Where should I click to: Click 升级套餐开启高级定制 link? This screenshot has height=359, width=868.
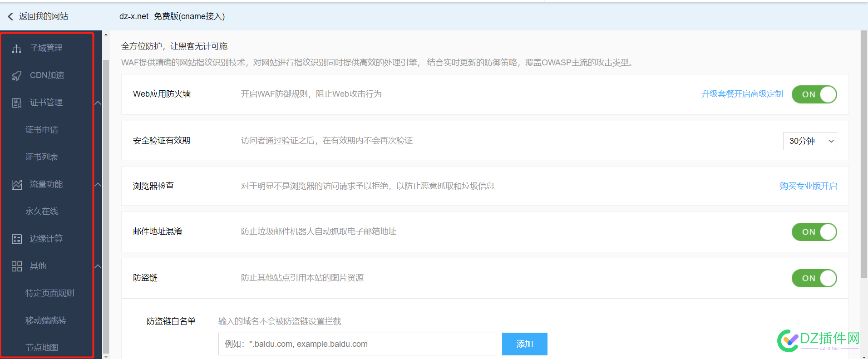click(x=742, y=94)
